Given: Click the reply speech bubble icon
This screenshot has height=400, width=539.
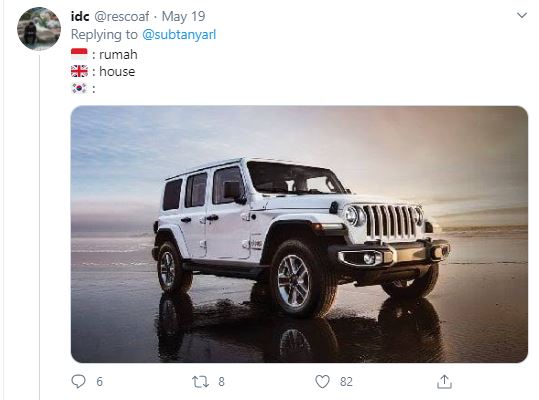Looking at the screenshot, I should point(78,381).
